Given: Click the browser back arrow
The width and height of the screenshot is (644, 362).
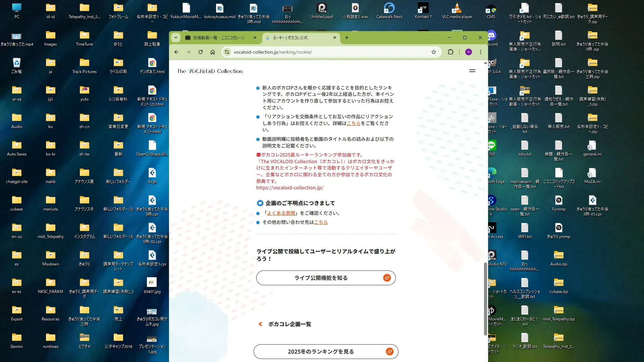Looking at the screenshot, I should tap(176, 52).
